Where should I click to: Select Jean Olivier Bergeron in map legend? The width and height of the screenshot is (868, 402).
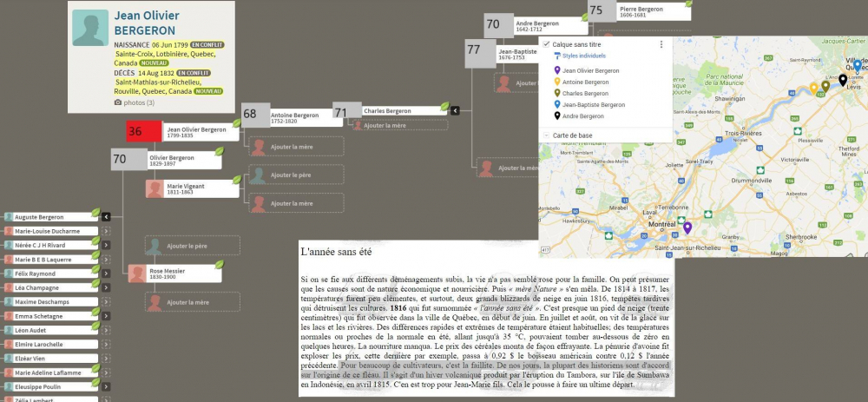tap(590, 70)
